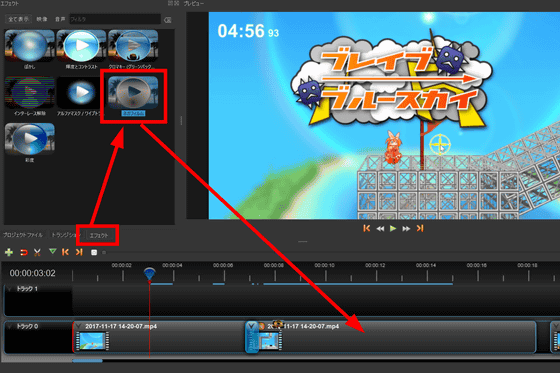Rewind the preview playback
Image resolution: width=560 pixels, height=373 pixels.
point(380,229)
